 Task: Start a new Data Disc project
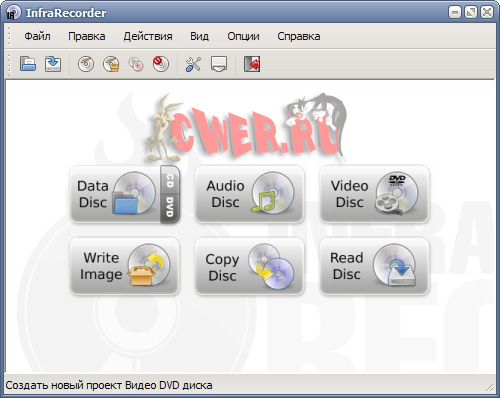pos(115,194)
